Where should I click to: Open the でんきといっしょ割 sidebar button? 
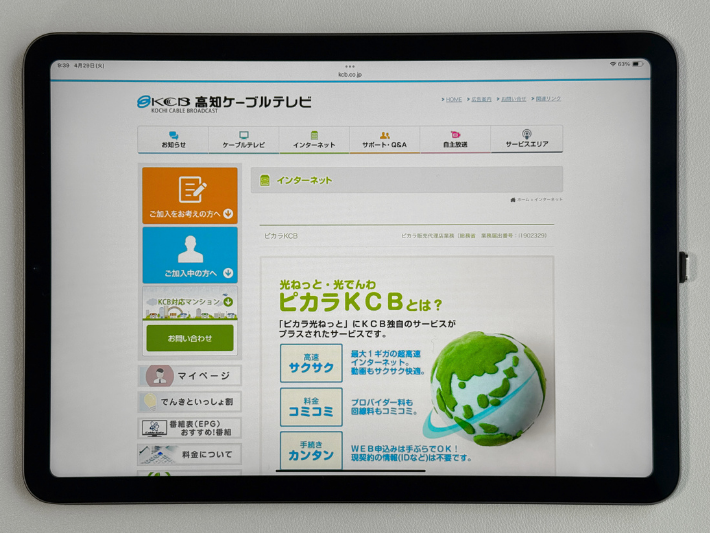190,402
